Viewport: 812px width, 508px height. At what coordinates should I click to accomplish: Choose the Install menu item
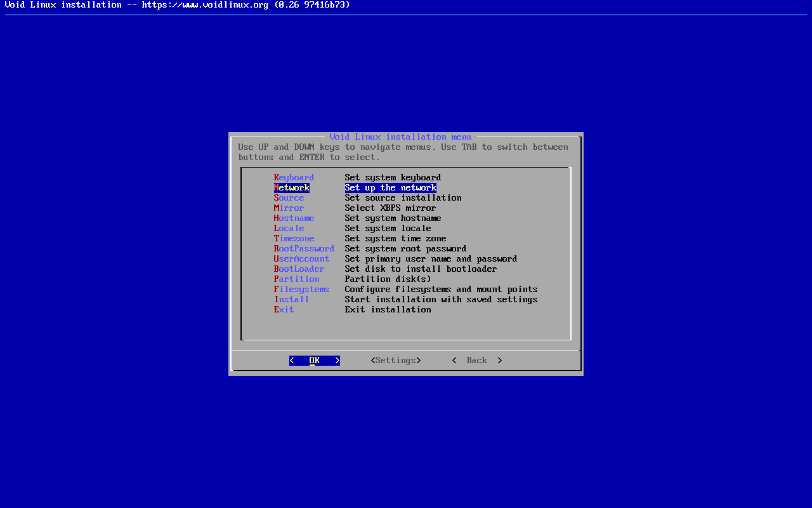[x=291, y=300]
